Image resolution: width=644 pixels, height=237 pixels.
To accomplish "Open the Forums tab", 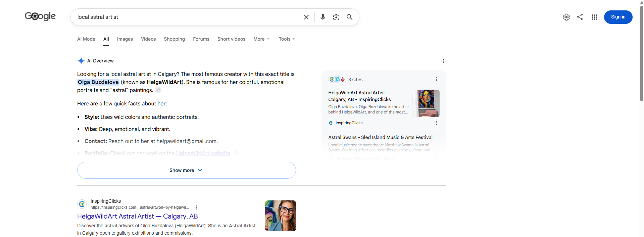I will 201,39.
